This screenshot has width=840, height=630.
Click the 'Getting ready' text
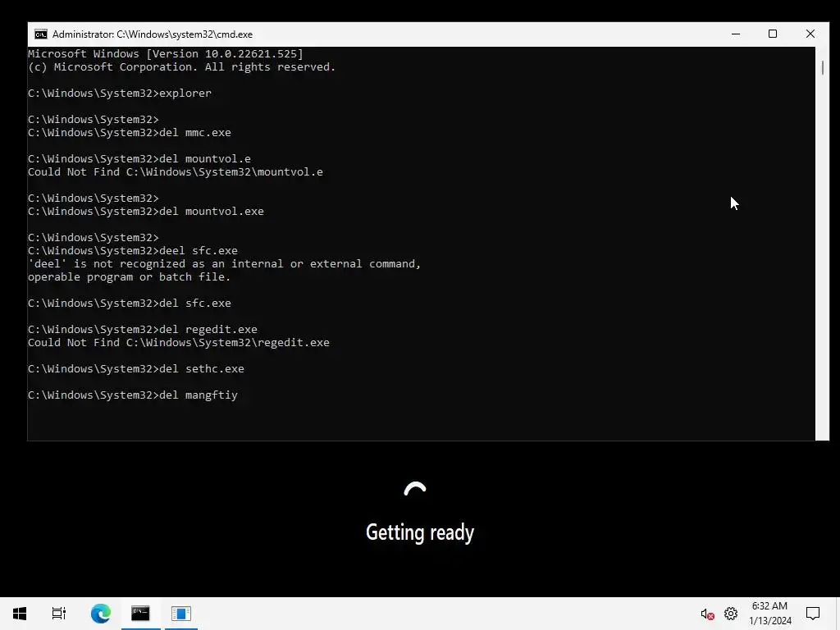[x=420, y=532]
